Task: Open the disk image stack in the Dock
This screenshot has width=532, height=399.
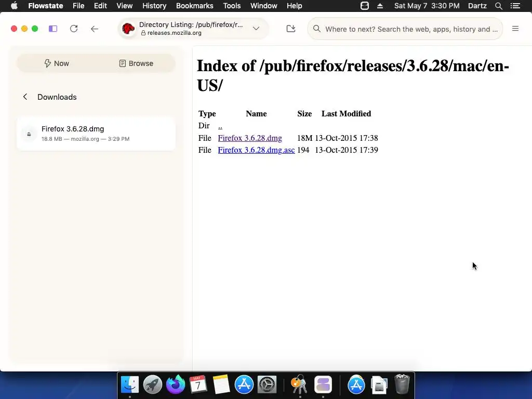Action: pyautogui.click(x=379, y=385)
